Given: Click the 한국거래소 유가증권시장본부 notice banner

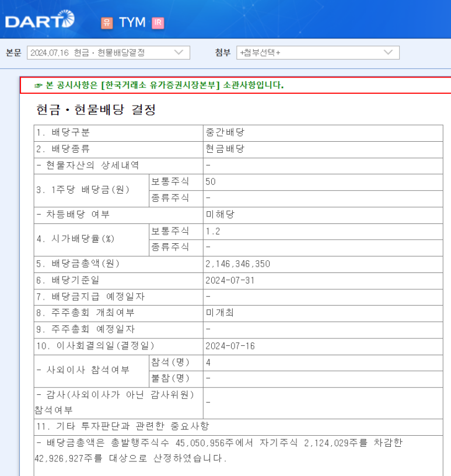Looking at the screenshot, I should (235, 85).
